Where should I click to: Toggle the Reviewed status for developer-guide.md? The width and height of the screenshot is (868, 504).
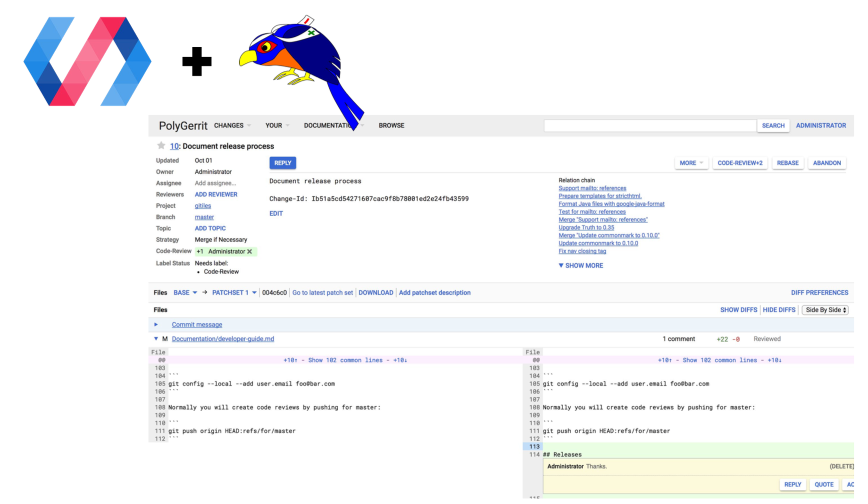point(767,339)
